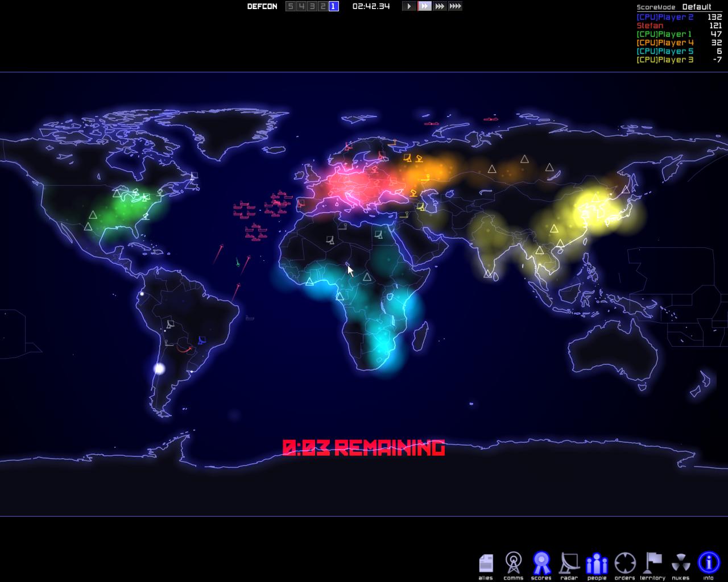Select [CPU]Player 2 in scoreboard
The width and height of the screenshot is (728, 582).
pyautogui.click(x=664, y=17)
